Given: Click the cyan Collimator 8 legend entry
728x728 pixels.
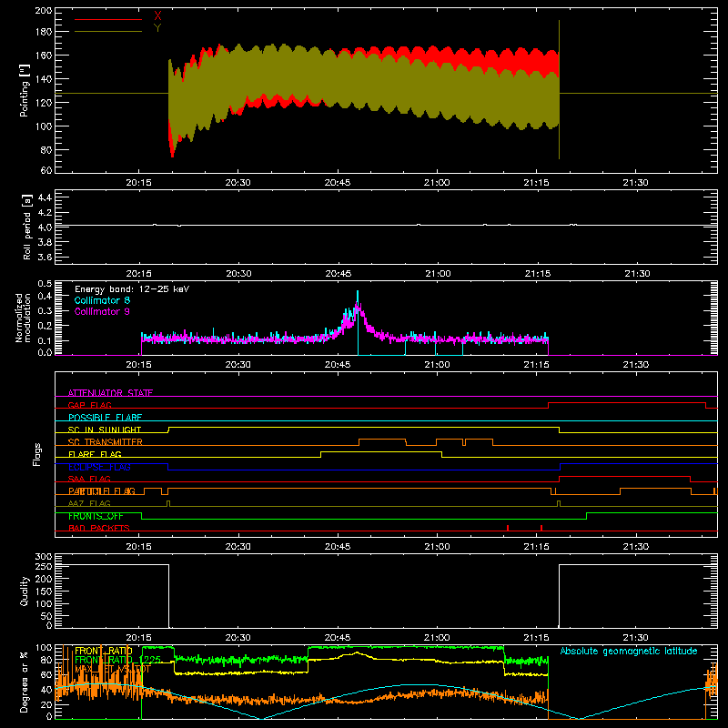Looking at the screenshot, I should pos(102,300).
